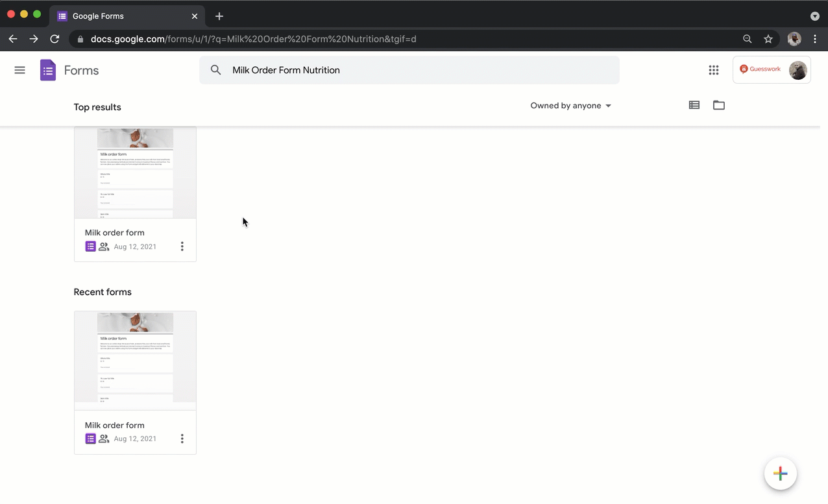The image size is (828, 504).
Task: Click the purple form icon under Milk order form
Action: tap(90, 246)
